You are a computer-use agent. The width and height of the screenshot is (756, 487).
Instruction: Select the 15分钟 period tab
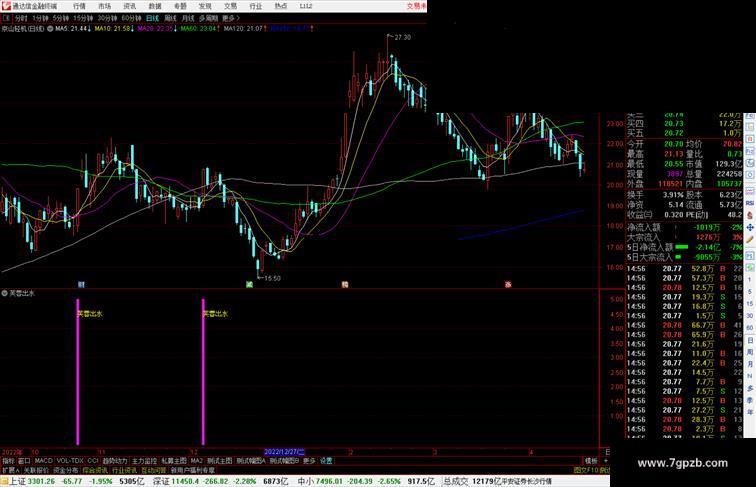tap(83, 18)
